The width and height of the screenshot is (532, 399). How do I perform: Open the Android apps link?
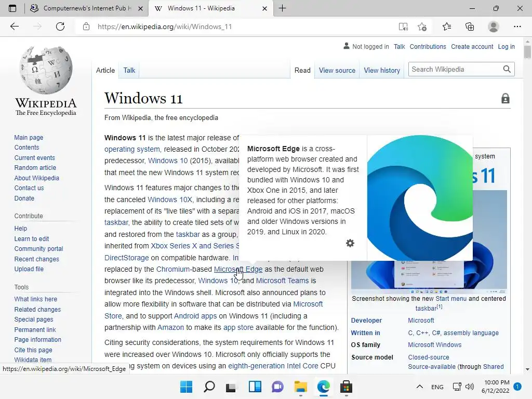click(195, 316)
